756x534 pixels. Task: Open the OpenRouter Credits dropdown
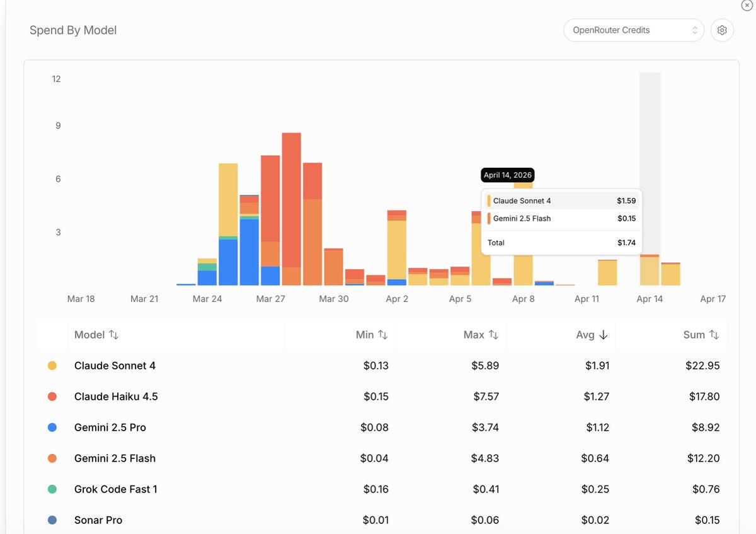click(633, 30)
